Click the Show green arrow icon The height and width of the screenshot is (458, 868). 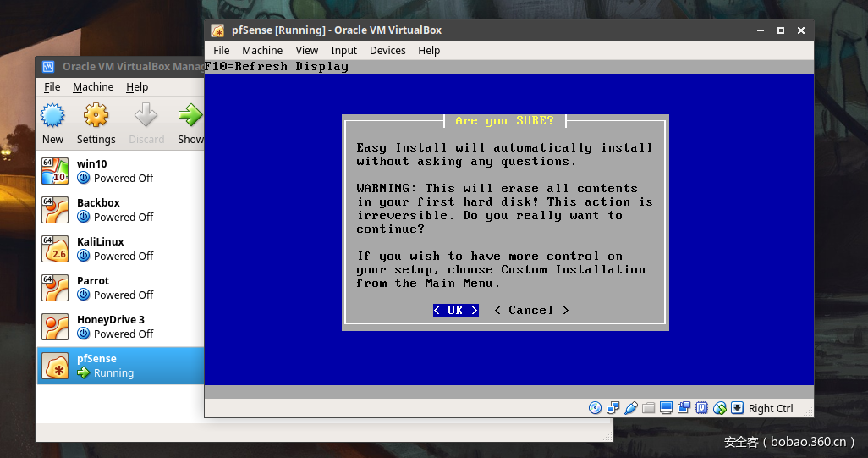pyautogui.click(x=190, y=115)
